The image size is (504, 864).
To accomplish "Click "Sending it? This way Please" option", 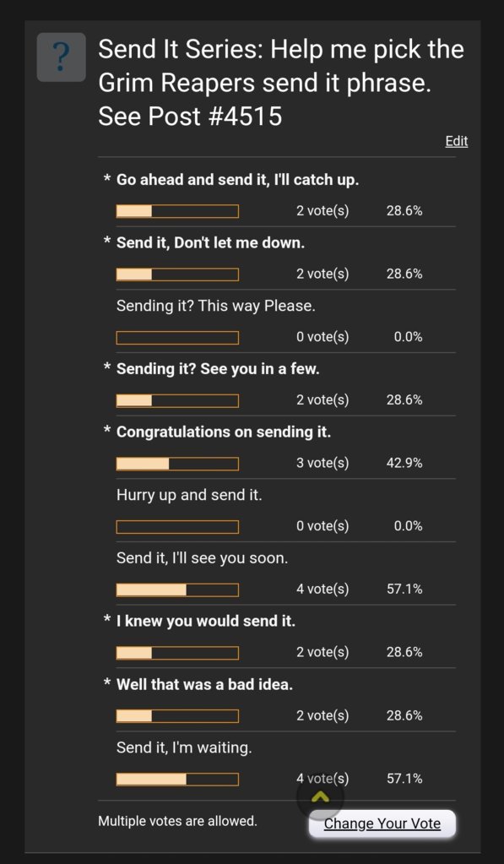I will pyautogui.click(x=216, y=306).
